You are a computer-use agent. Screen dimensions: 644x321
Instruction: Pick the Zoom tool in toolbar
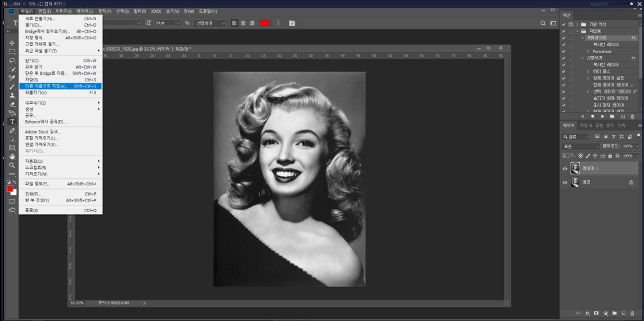click(x=12, y=165)
